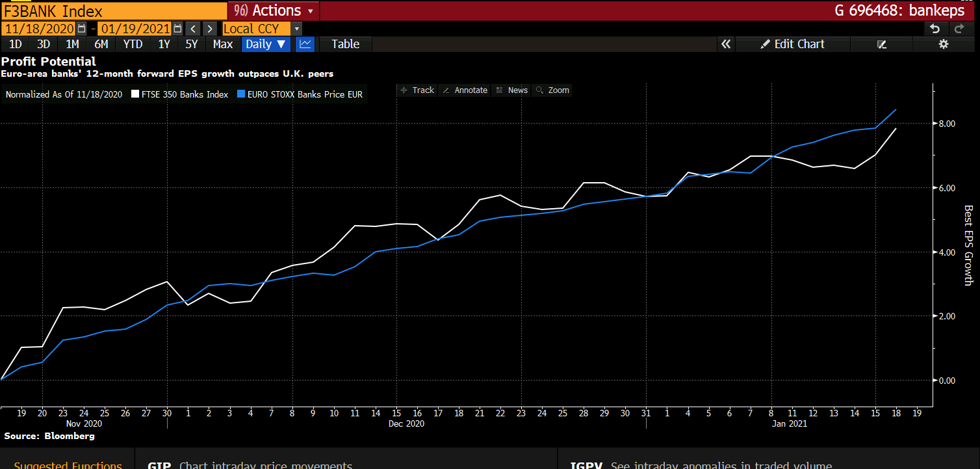Expand the Actions dropdown menu
Image resolution: width=980 pixels, height=469 pixels.
[273, 10]
